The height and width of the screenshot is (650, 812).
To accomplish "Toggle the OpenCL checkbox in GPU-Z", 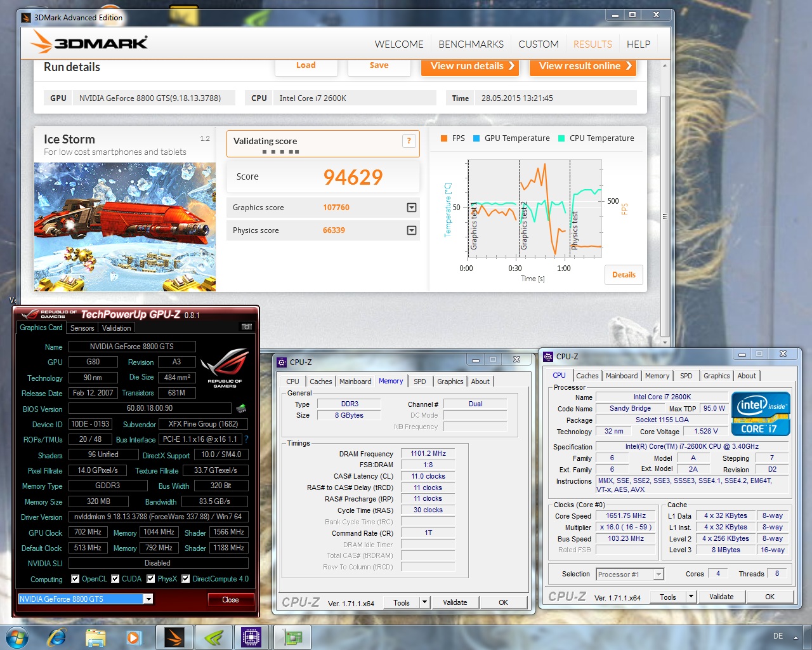I will pos(75,578).
